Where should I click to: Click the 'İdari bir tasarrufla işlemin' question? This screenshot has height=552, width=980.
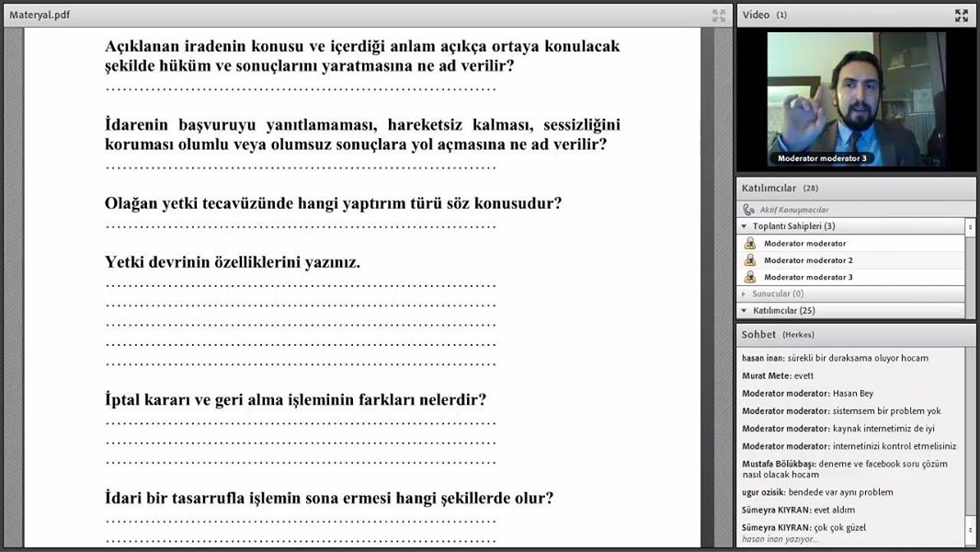(x=329, y=499)
